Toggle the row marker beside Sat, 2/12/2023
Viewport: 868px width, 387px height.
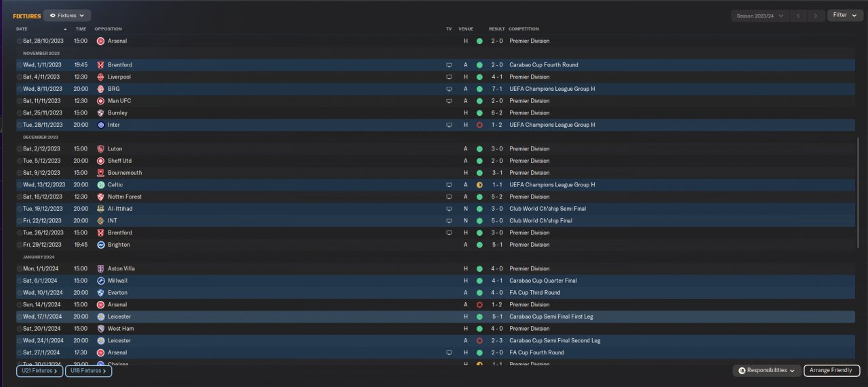tap(20, 149)
